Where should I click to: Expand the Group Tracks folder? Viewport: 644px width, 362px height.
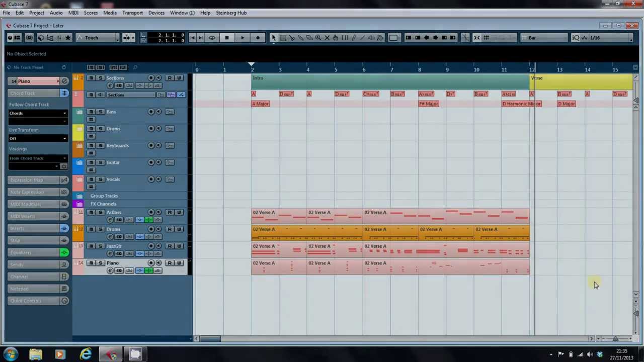coord(79,196)
